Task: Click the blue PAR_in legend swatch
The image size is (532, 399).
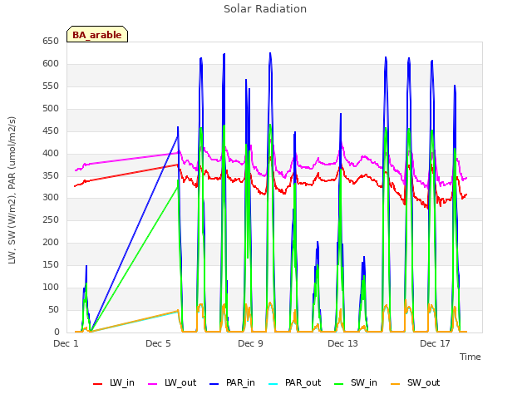Action: 214,384
